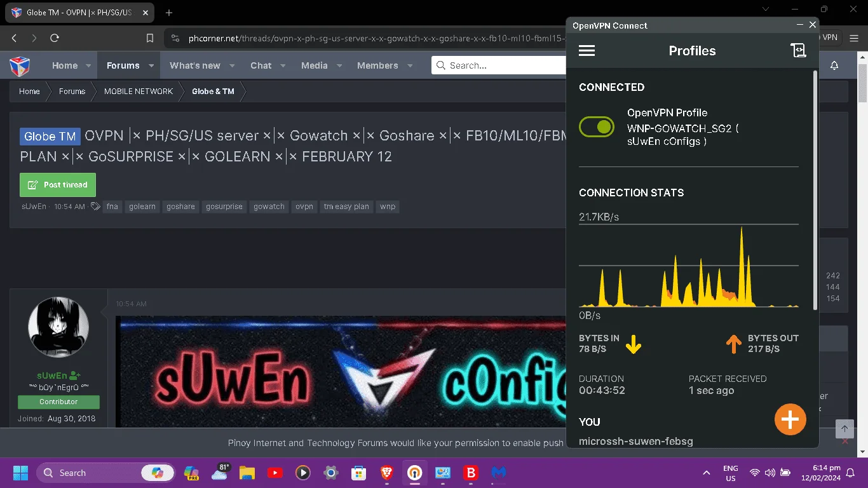Click sUwEn's avatar picture
This screenshot has height=488, width=868.
point(58,327)
